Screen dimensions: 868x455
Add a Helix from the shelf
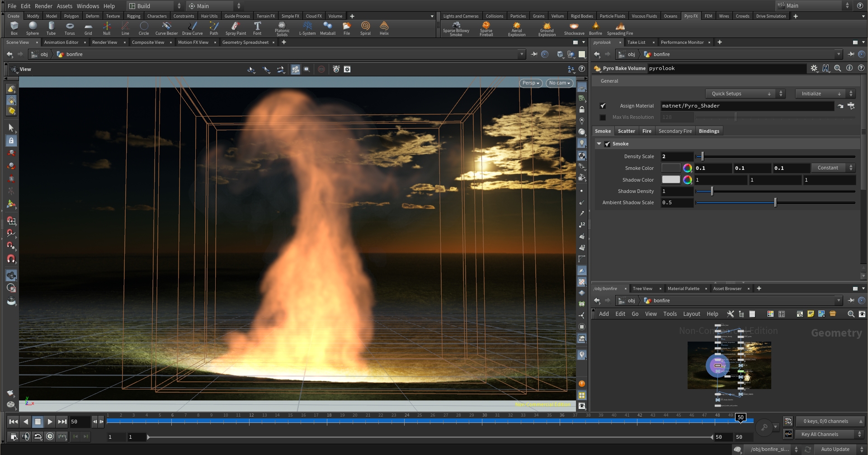coord(384,28)
